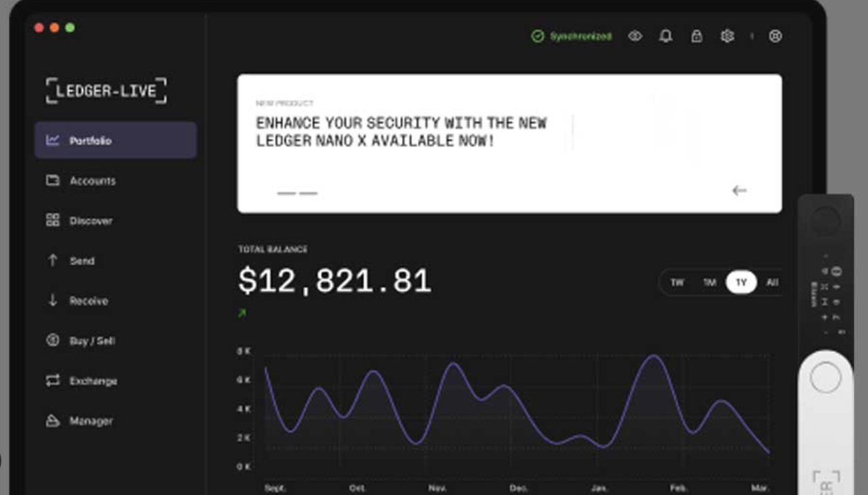Open settings with the gear icon
The image size is (868, 495).
(728, 36)
